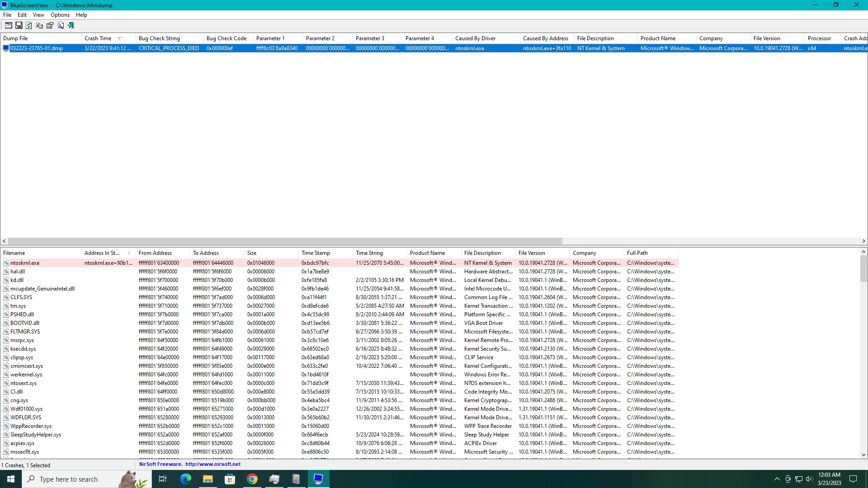The width and height of the screenshot is (868, 488).
Task: Launch Google Chrome from taskbar
Action: coord(252,479)
